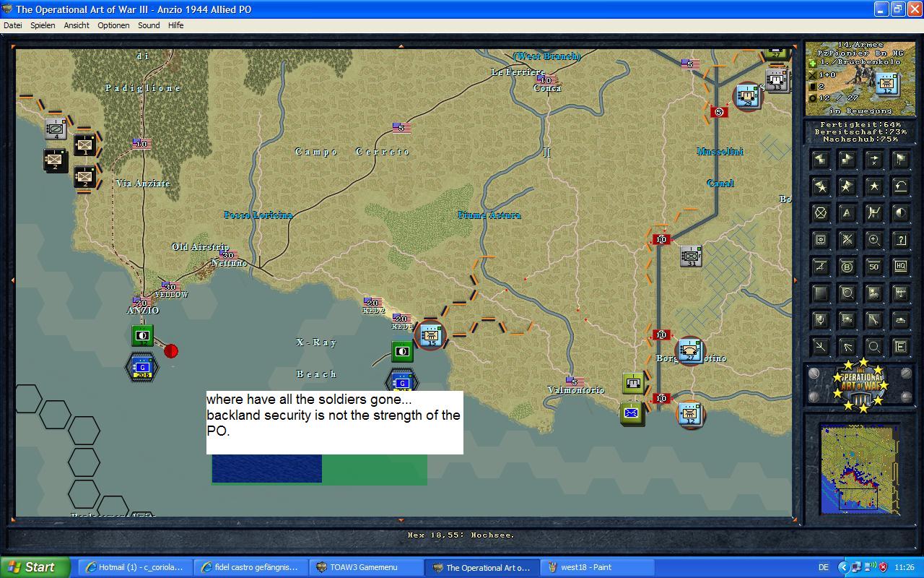The width and height of the screenshot is (924, 578).
Task: Switch to west18 - Paint in the taskbar
Action: tap(596, 567)
